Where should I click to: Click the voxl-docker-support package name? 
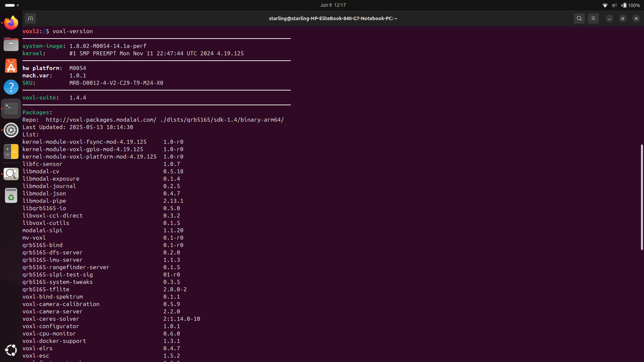pyautogui.click(x=54, y=341)
